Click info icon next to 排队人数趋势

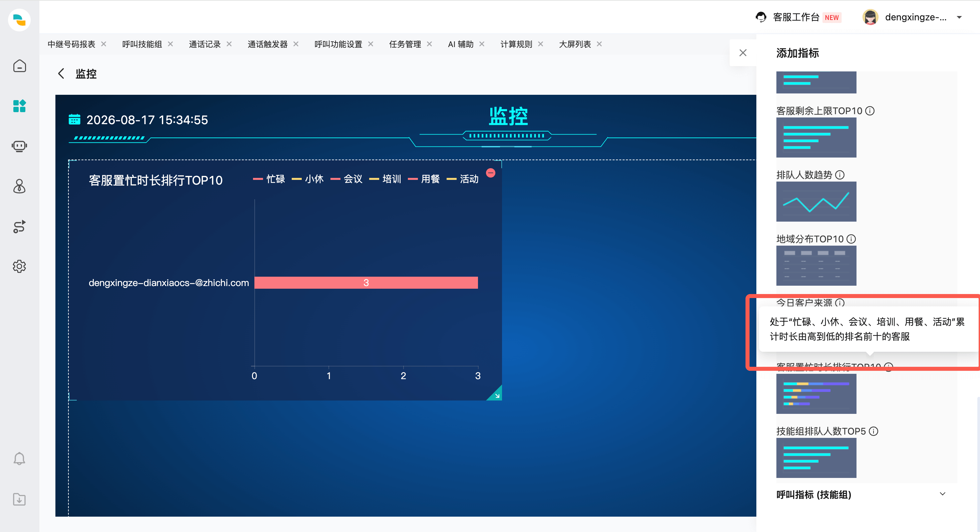pos(839,175)
